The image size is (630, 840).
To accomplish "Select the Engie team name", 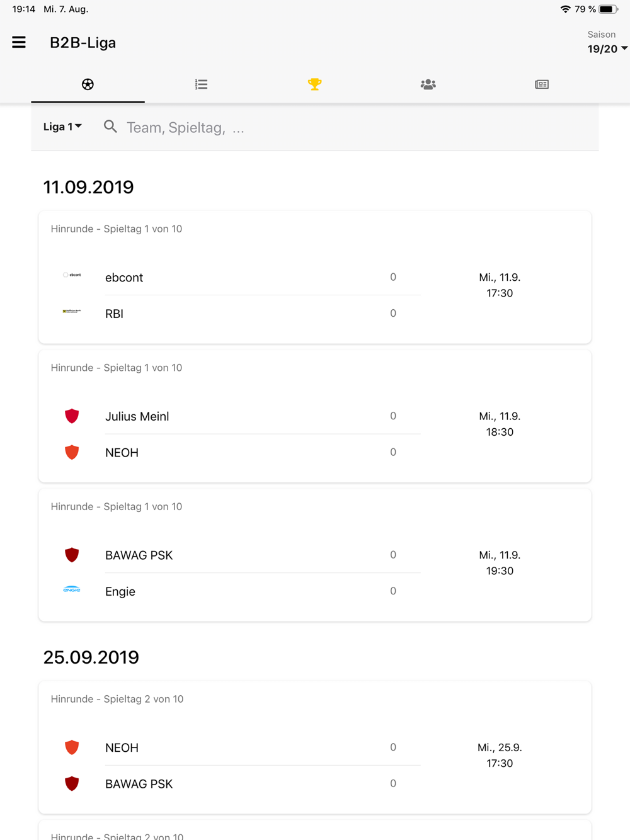I will coord(120,592).
